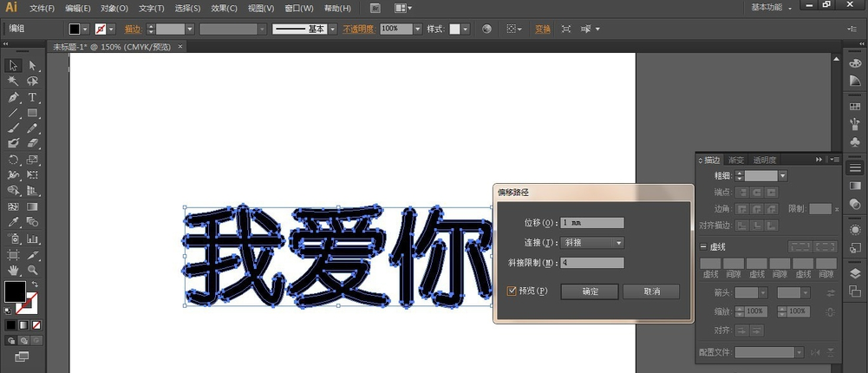Pick the Direct Selection white arrow tool
The image size is (868, 373).
click(32, 65)
